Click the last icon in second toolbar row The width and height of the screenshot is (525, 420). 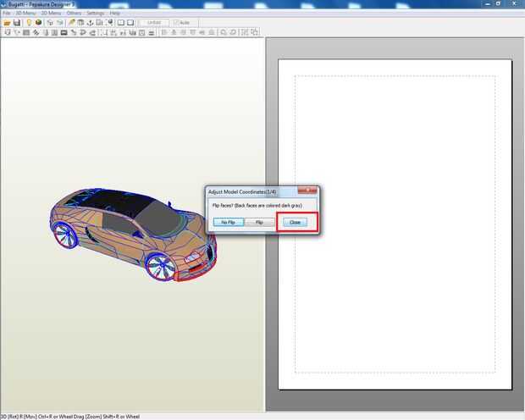pyautogui.click(x=255, y=33)
